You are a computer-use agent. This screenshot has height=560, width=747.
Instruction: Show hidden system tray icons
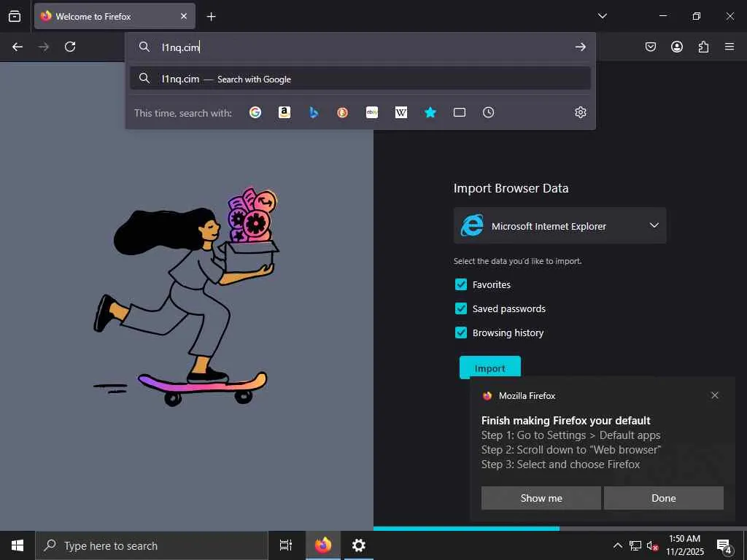pyautogui.click(x=617, y=545)
